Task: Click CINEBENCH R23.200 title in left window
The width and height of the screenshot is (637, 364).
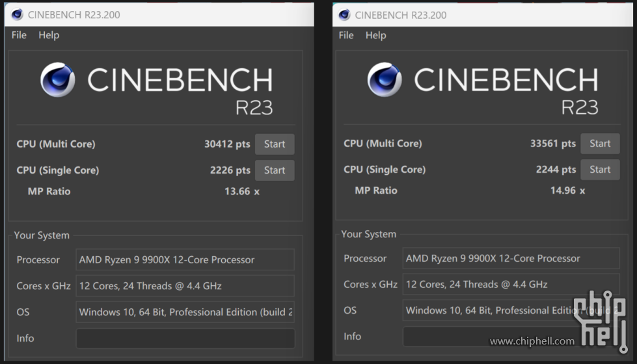Action: [74, 15]
